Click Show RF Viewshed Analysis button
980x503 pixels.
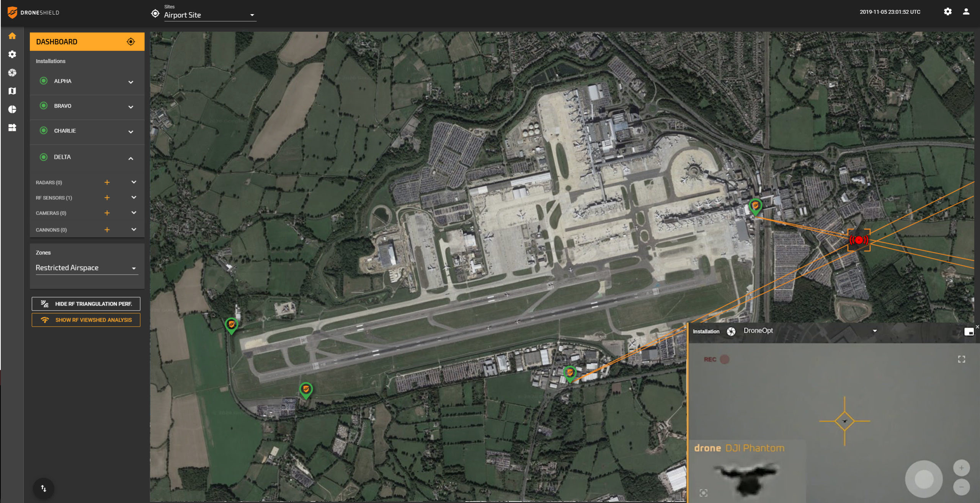tap(86, 320)
